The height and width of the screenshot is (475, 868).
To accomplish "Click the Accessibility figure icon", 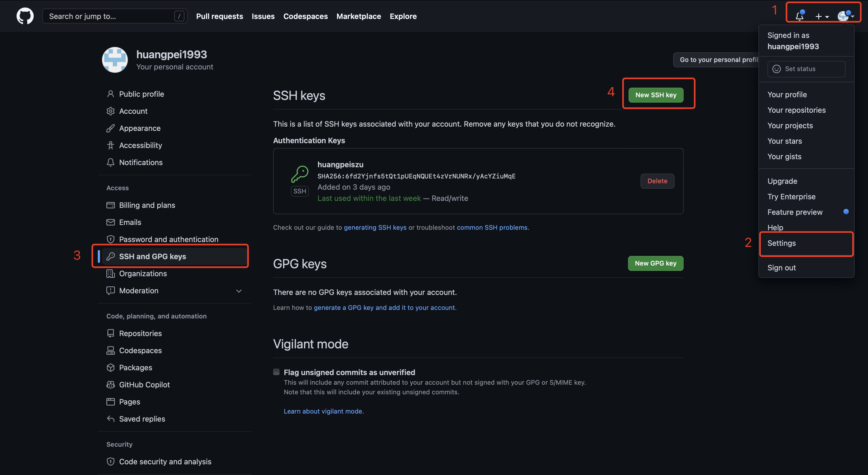I will (x=111, y=145).
